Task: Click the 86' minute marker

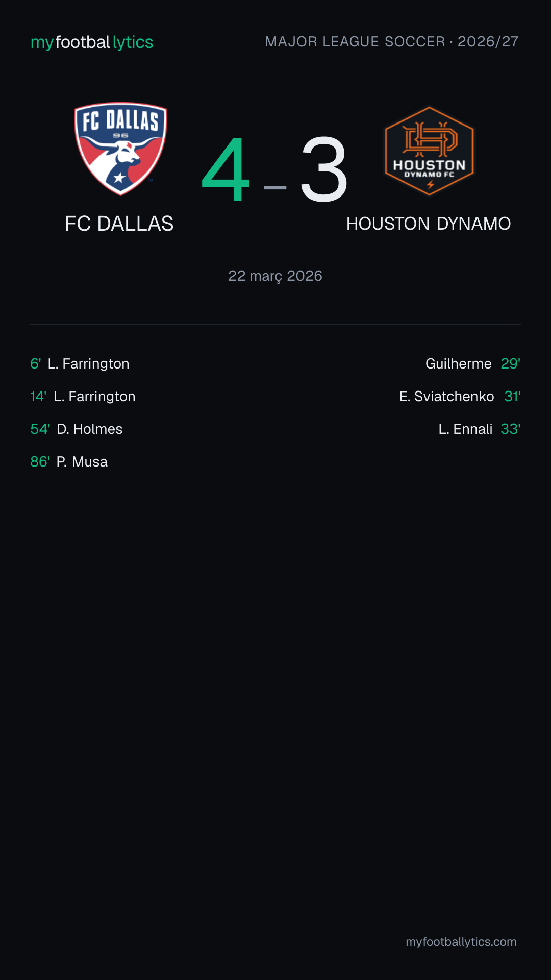Action: pos(40,462)
